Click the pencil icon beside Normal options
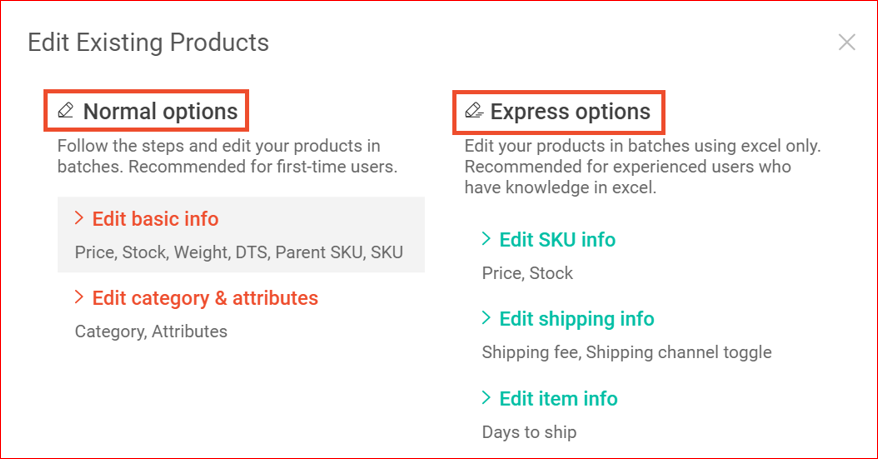878x459 pixels. pyautogui.click(x=66, y=110)
